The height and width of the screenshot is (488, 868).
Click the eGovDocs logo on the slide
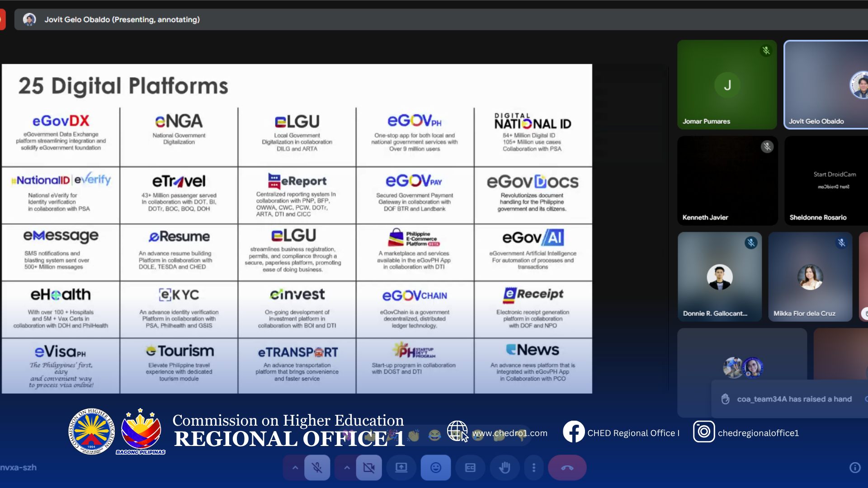tap(532, 182)
